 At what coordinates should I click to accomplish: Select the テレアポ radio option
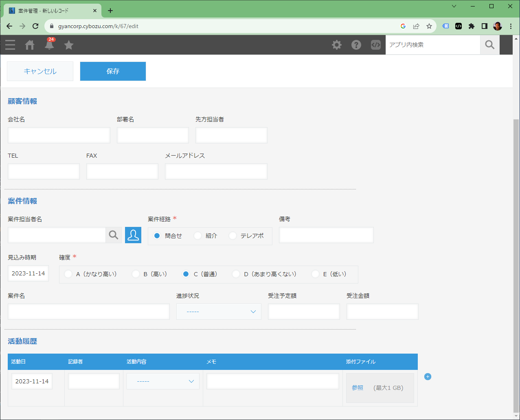233,236
